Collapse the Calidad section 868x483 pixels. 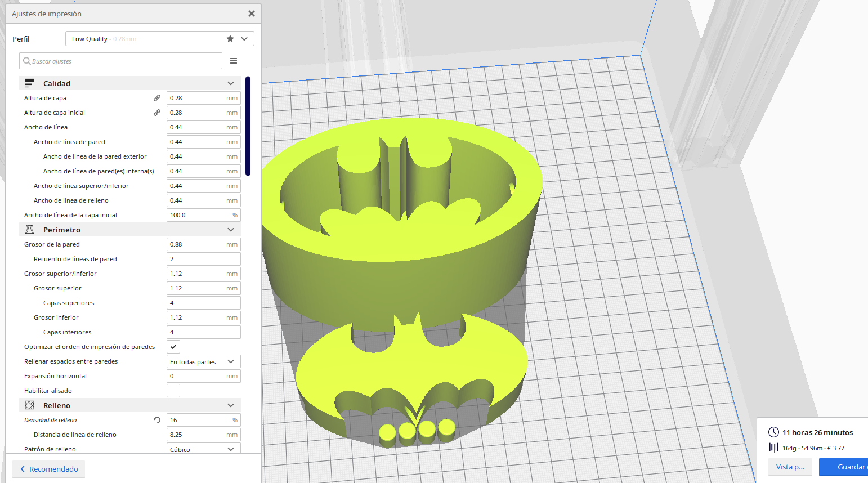coord(231,83)
